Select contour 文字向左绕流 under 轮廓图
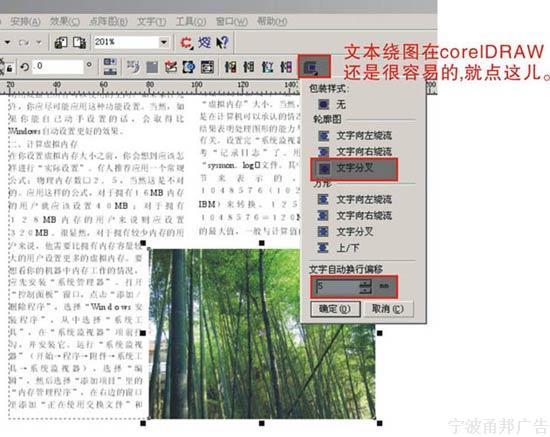The image size is (550, 437). point(355,135)
